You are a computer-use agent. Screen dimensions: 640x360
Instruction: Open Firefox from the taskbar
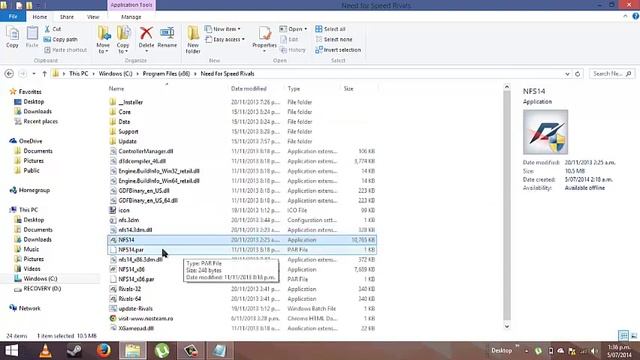tap(104, 351)
